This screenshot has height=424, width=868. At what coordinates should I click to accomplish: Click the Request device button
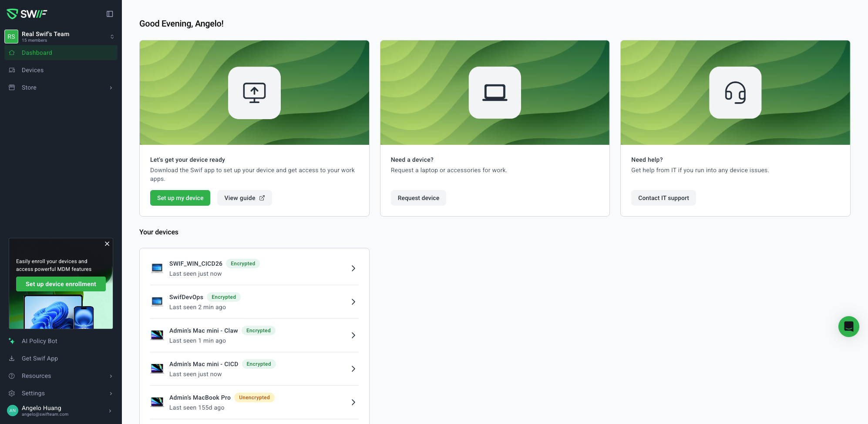(418, 198)
